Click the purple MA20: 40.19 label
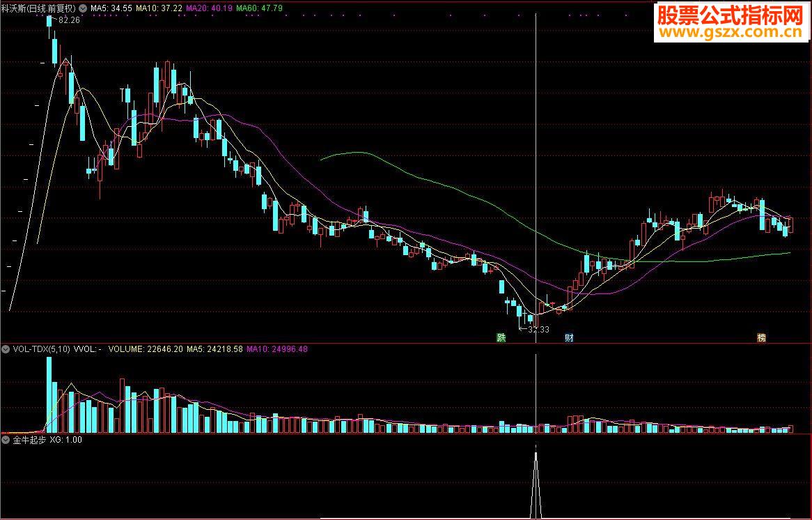Viewport: 812px width, 520px height. click(x=209, y=8)
